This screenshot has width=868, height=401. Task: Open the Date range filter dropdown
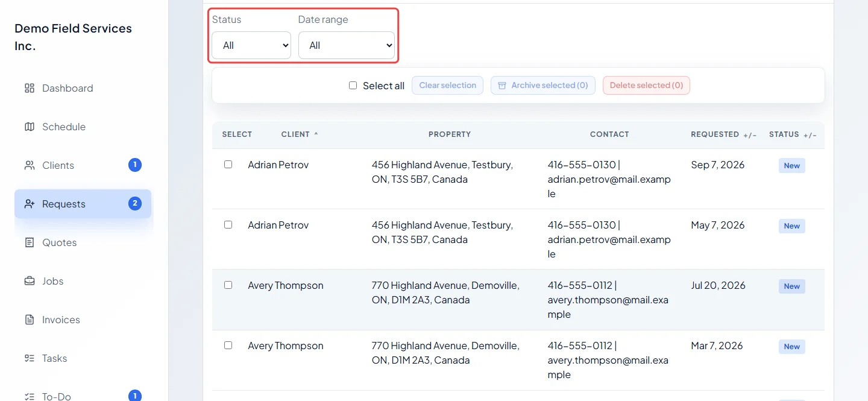coord(347,45)
